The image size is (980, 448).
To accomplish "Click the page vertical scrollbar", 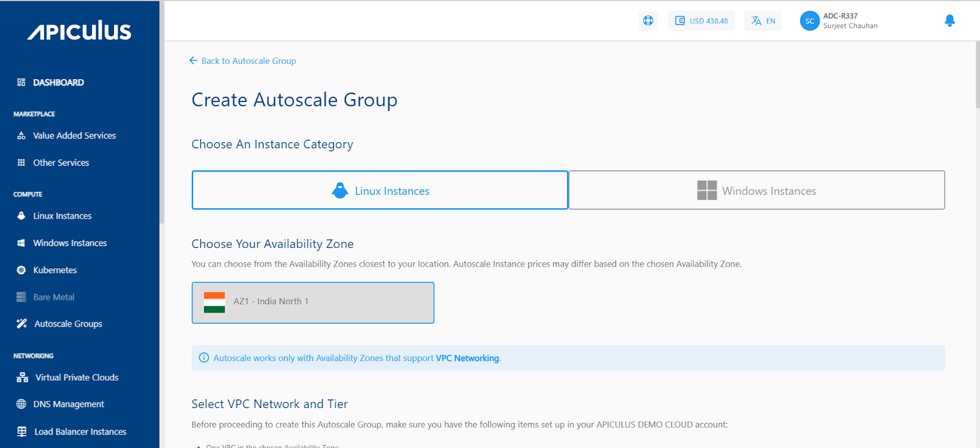I will coord(977,75).
